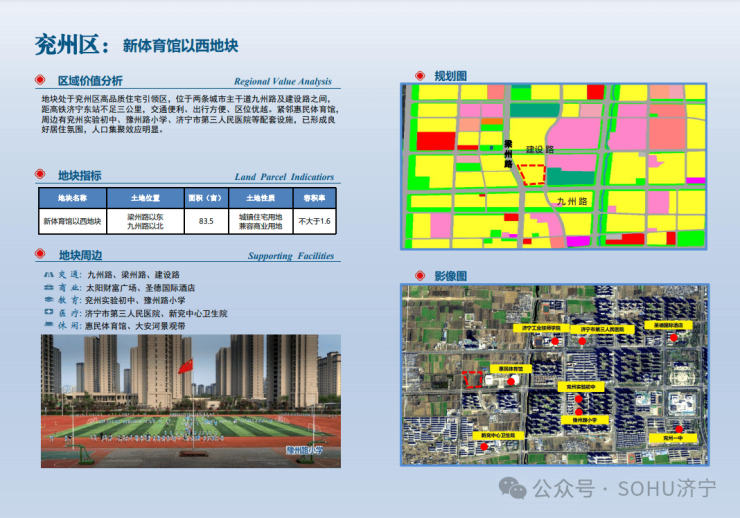
Task: Click the cell 不大于1.6
Action: 314,221
